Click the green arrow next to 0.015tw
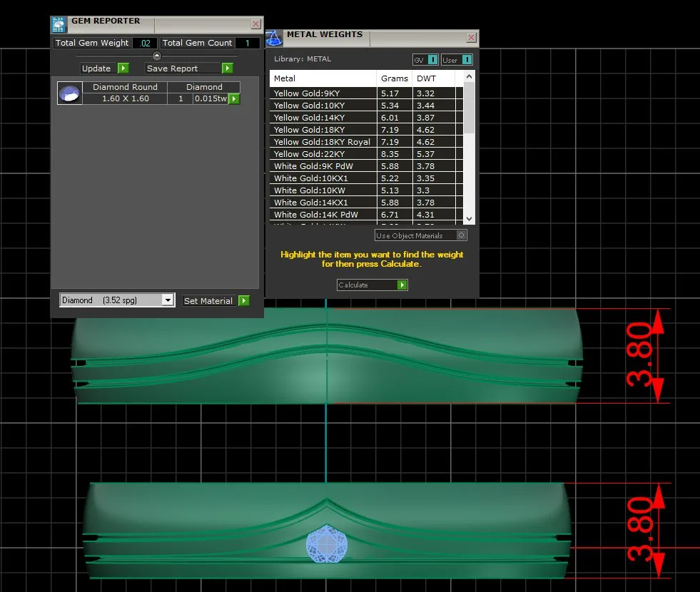The height and width of the screenshot is (592, 700). pyautogui.click(x=234, y=98)
